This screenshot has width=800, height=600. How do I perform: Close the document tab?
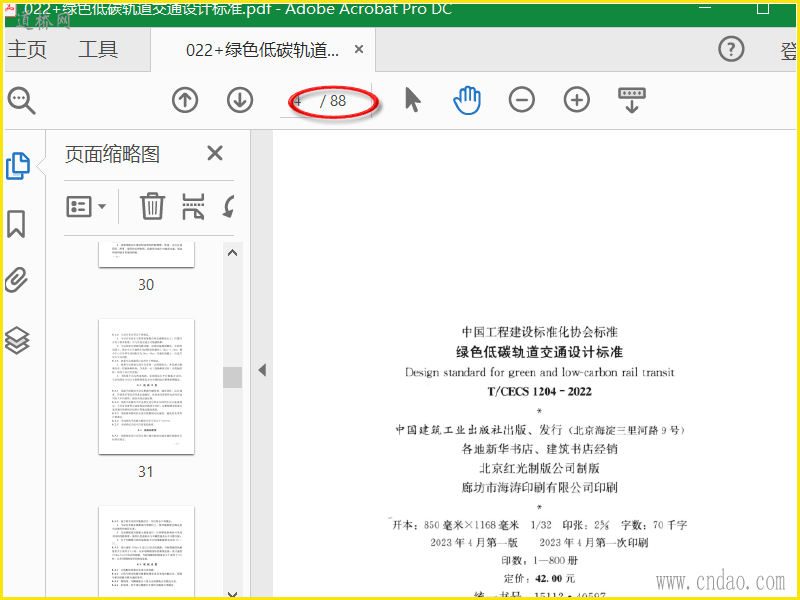359,49
